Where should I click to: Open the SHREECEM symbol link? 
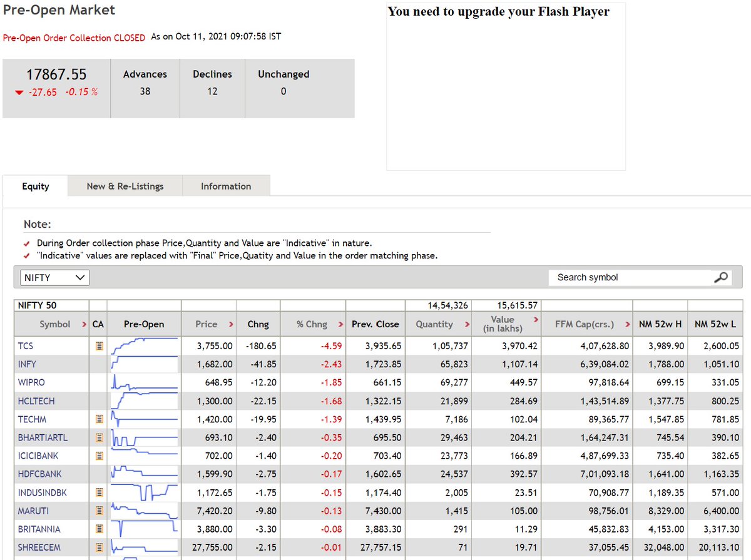[x=39, y=547]
